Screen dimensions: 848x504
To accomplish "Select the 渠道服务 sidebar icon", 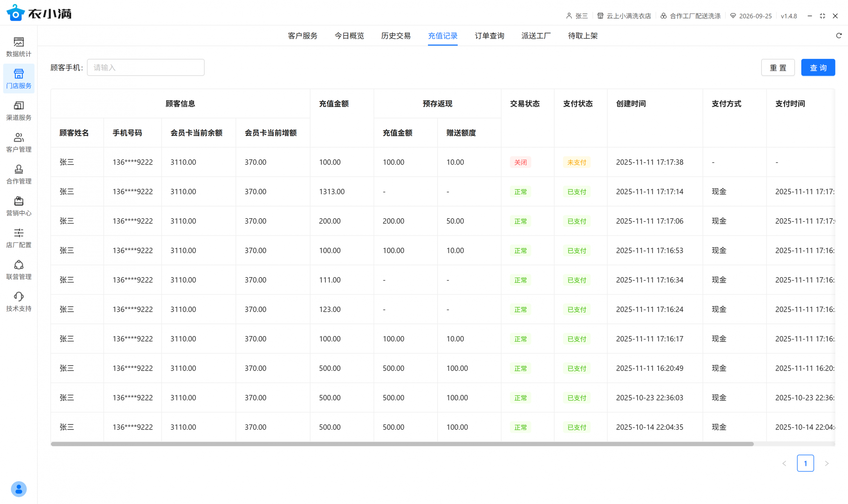I will (x=19, y=106).
